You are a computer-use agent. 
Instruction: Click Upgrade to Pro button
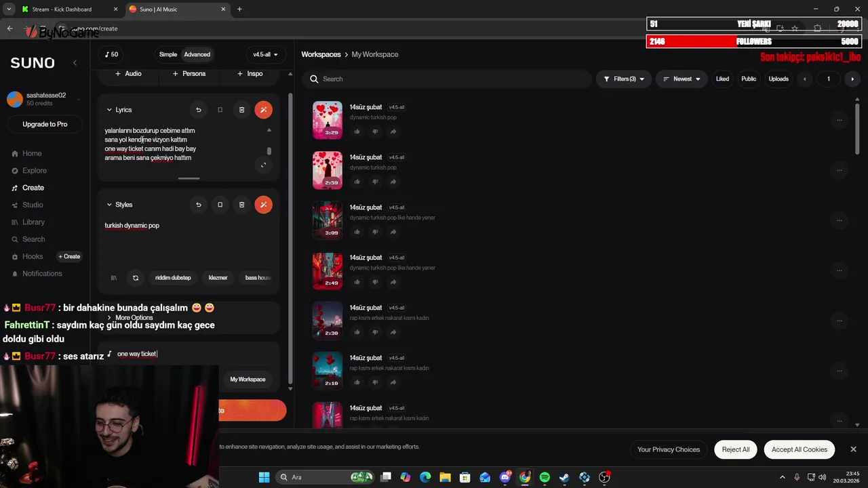[45, 125]
